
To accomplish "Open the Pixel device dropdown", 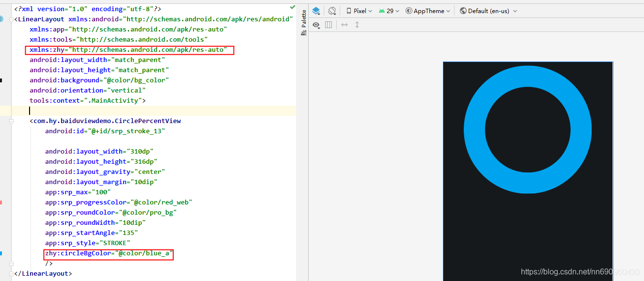I will (x=359, y=11).
